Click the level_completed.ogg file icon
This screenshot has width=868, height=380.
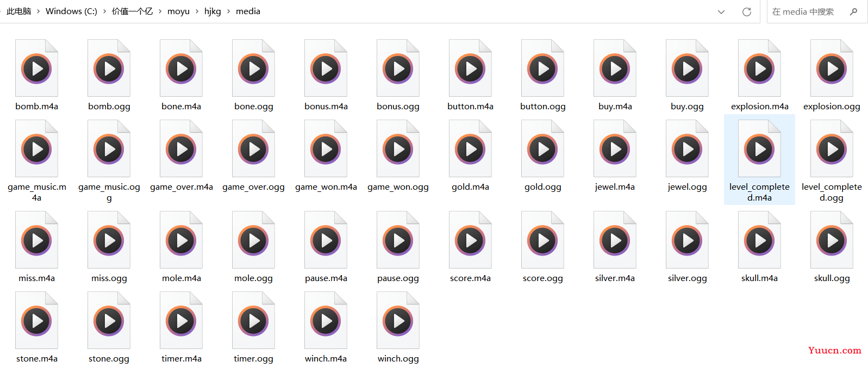pos(832,148)
